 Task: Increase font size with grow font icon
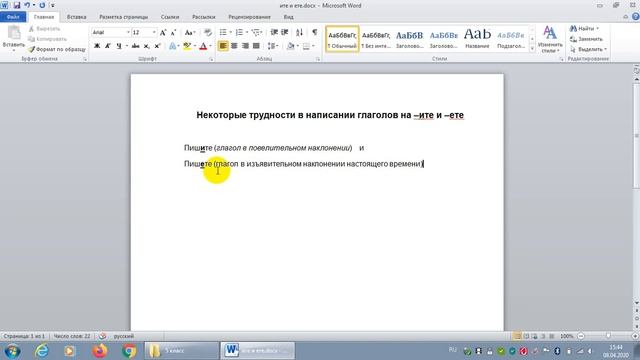163,32
